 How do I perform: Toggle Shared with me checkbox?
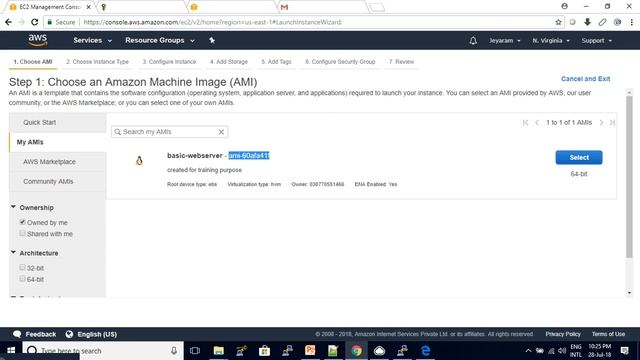point(22,233)
